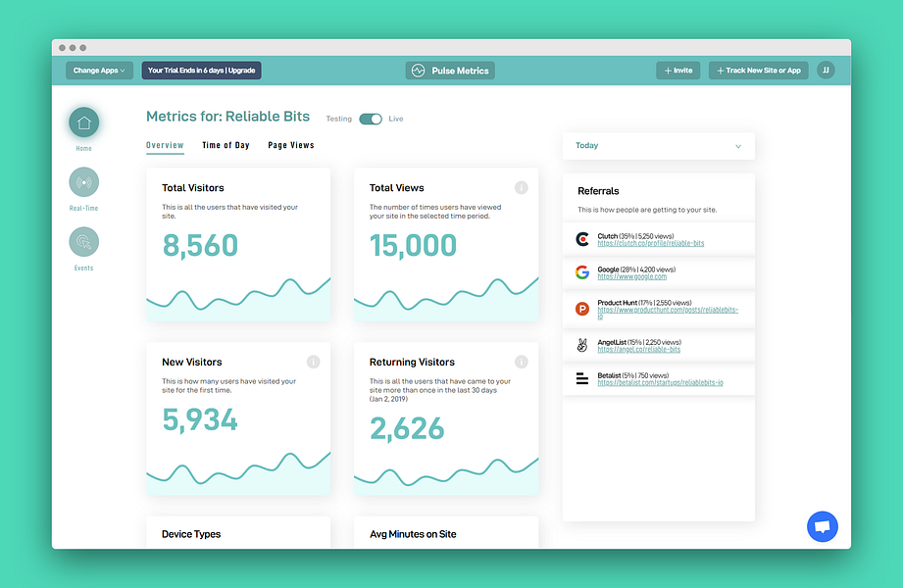Show Total Views info tooltip
Viewport: 903px width, 588px height.
[522, 187]
